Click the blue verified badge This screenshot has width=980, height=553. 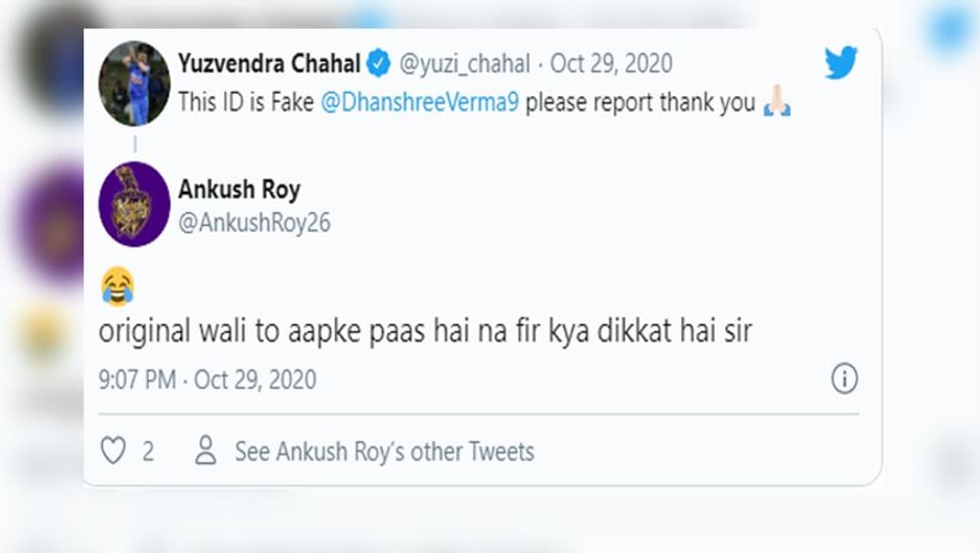click(x=378, y=64)
